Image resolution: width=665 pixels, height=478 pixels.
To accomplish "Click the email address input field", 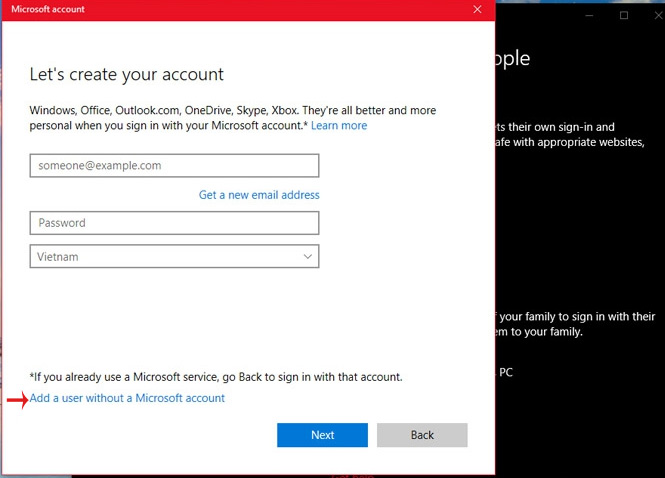I will pos(174,165).
